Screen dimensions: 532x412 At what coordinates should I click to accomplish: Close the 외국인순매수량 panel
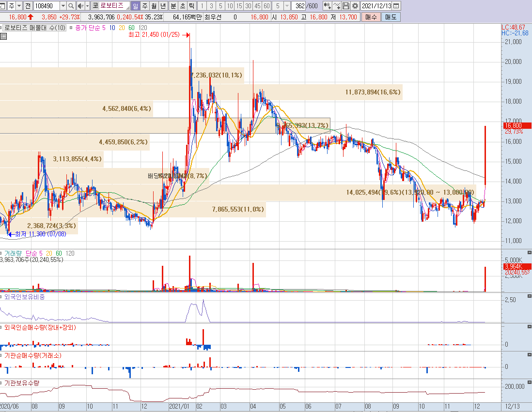click(529, 326)
